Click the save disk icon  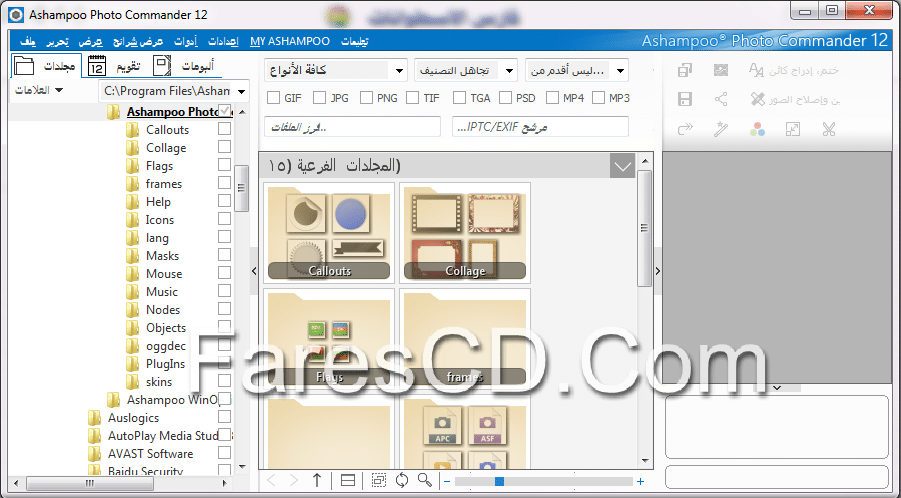tap(685, 99)
